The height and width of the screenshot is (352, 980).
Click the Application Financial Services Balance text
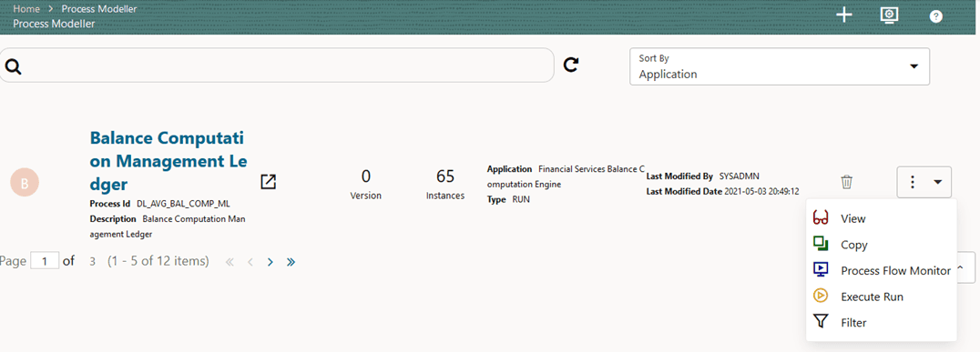pyautogui.click(x=566, y=176)
